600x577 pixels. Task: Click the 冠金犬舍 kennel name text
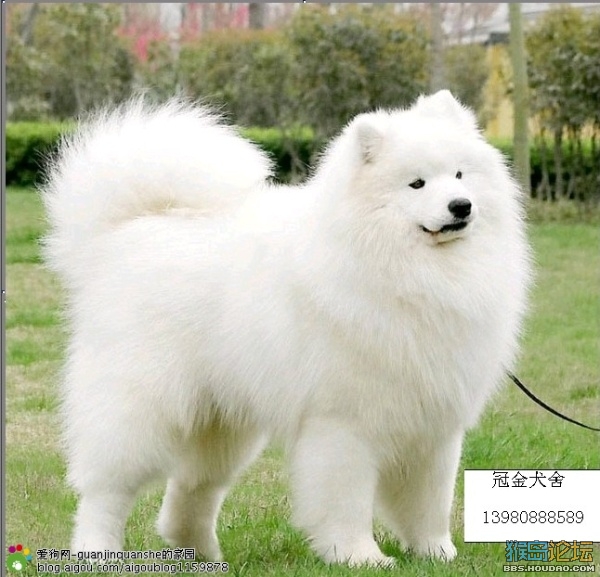[x=528, y=480]
